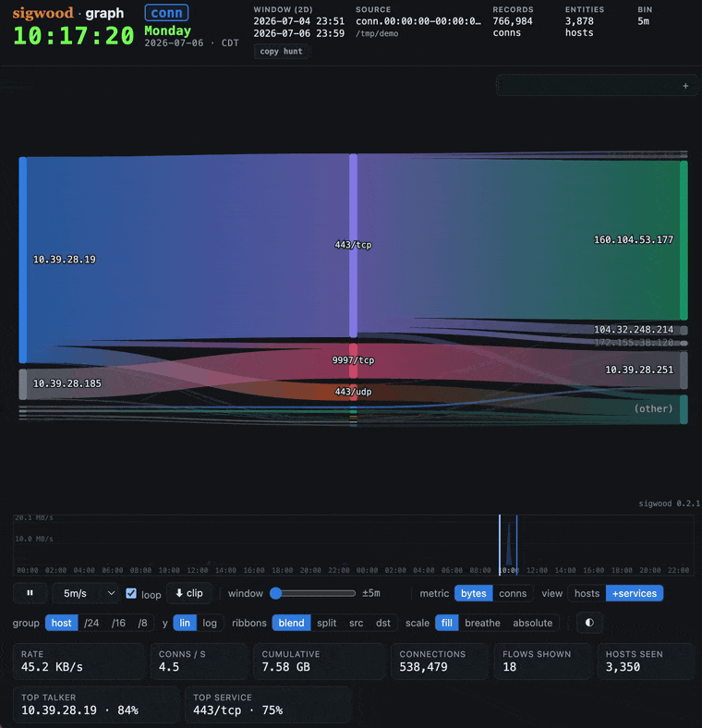Select the 10.39.28.251 destination node
Screen dimensions: 702x728
click(x=684, y=370)
